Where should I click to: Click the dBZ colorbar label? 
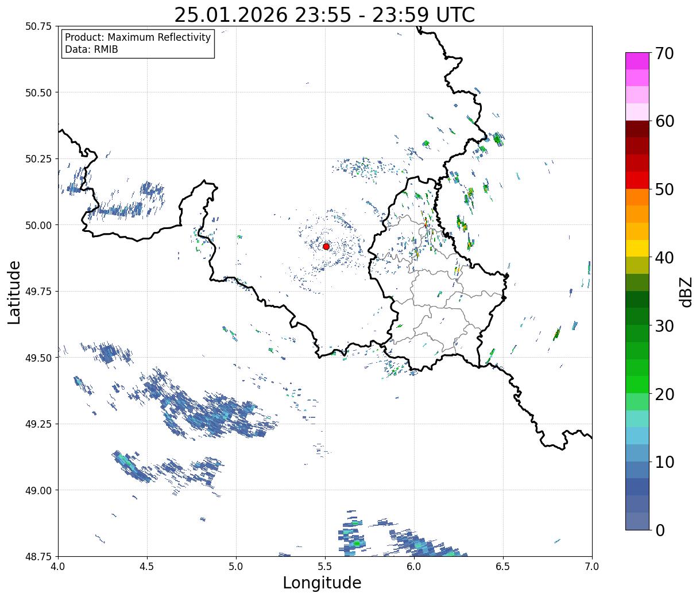[x=686, y=291]
